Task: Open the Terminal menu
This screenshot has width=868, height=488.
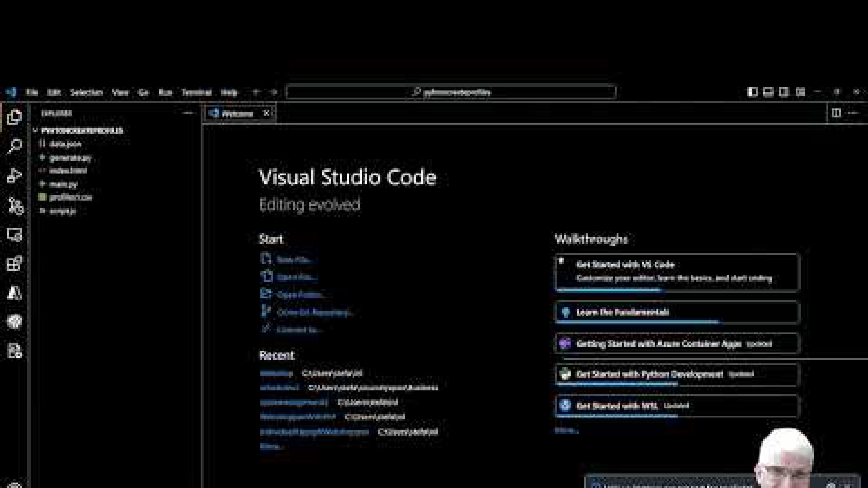Action: point(197,92)
